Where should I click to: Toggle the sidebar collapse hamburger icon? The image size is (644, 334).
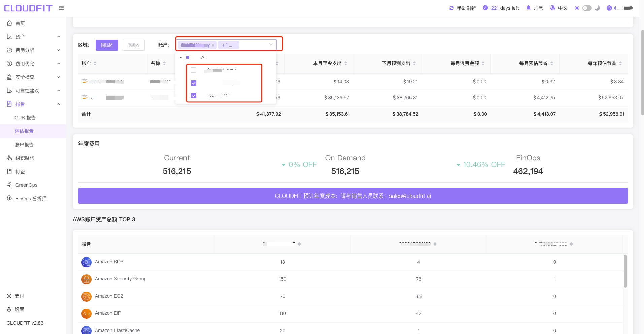pos(61,8)
